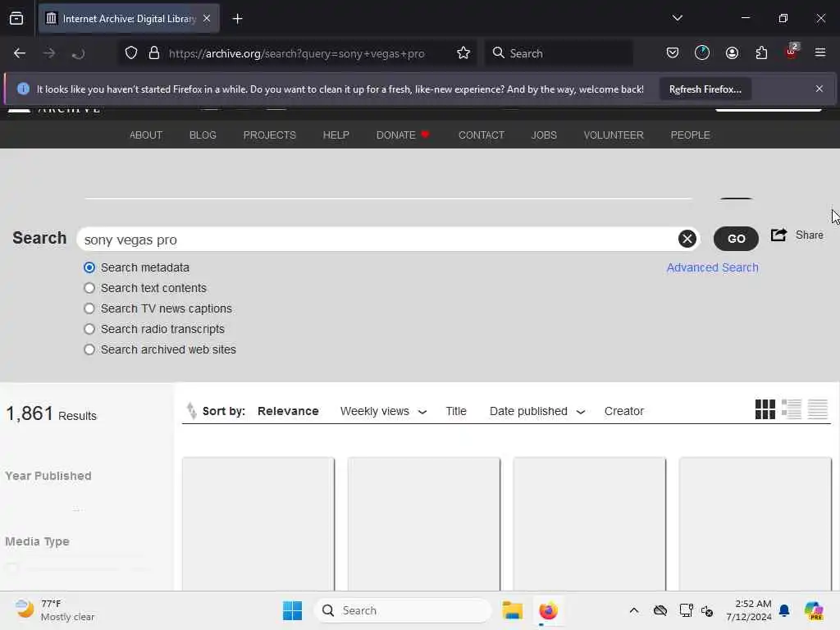Click the Share icon

tap(779, 235)
